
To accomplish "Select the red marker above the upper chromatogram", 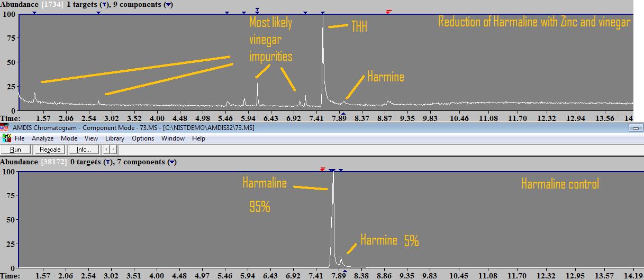I will click(389, 12).
